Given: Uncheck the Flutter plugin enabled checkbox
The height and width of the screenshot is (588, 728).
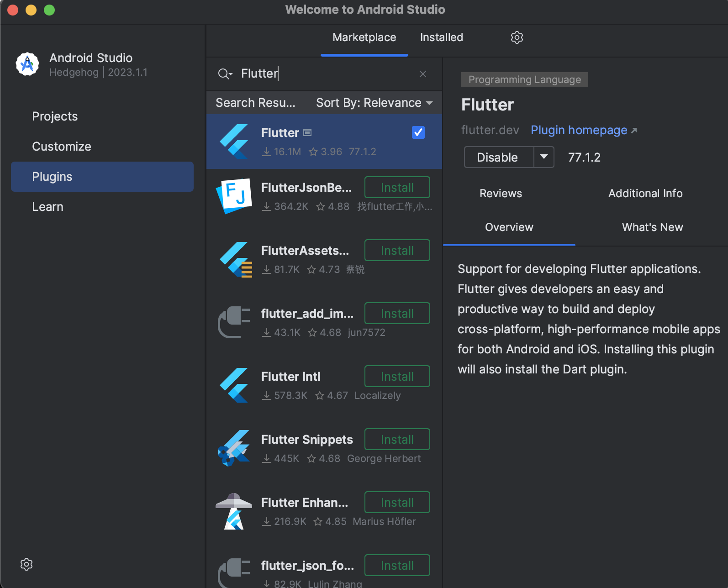Looking at the screenshot, I should [418, 132].
